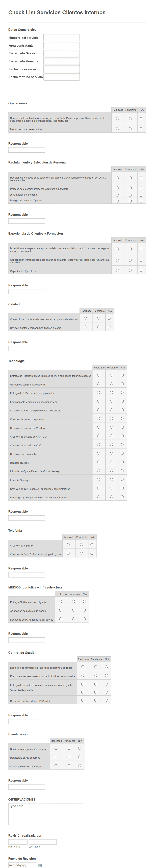The width and height of the screenshot is (154, 868).
Task: Choose Pendiente for 'Licencia Genesys'
Action: coord(111,479)
